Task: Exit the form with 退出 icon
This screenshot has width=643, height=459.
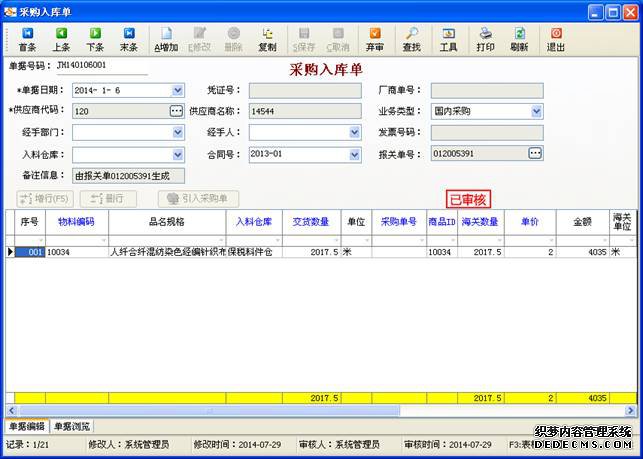Action: tap(556, 39)
